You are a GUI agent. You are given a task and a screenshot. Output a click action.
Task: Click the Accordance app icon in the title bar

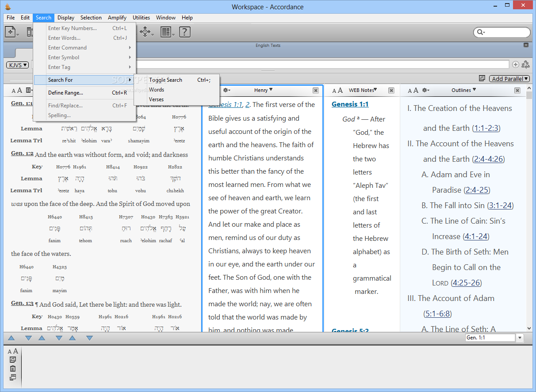8,6
